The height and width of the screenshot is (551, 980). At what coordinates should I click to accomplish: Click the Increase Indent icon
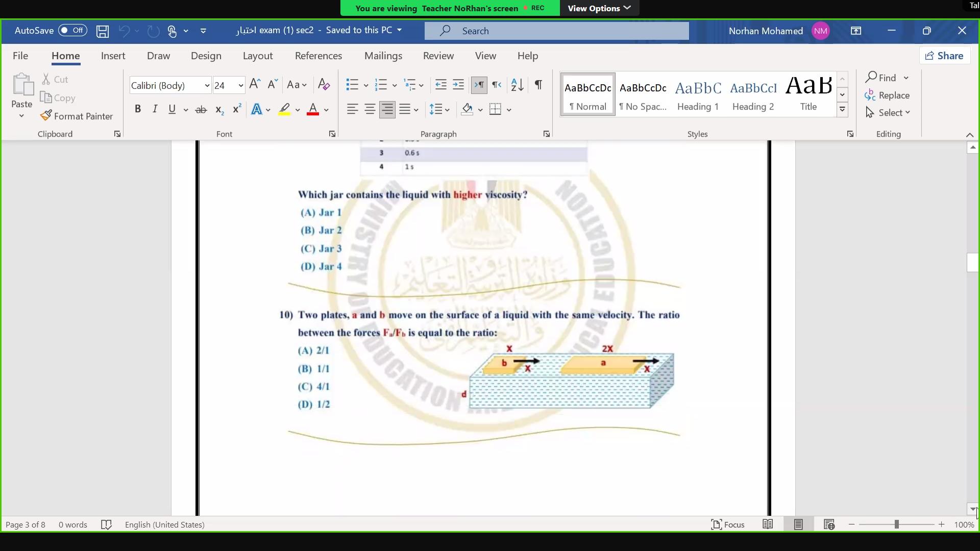pos(458,85)
